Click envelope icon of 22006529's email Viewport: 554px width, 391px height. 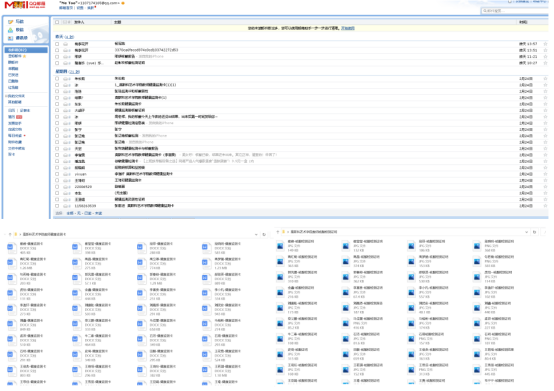66,187
